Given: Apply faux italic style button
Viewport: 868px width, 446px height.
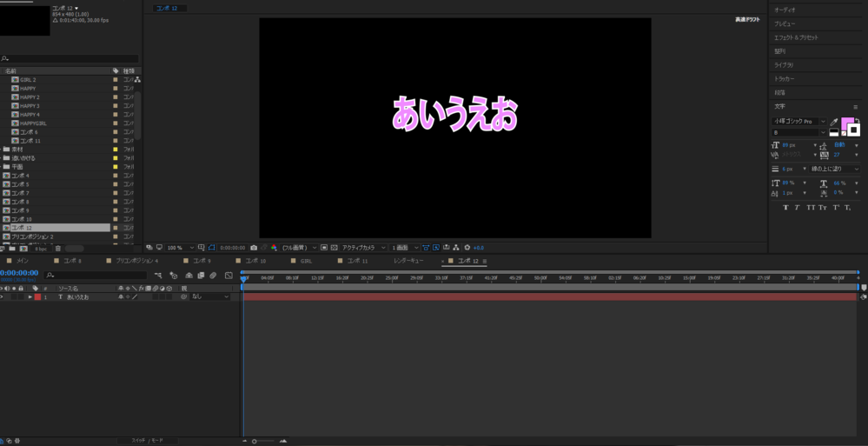Looking at the screenshot, I should [797, 207].
